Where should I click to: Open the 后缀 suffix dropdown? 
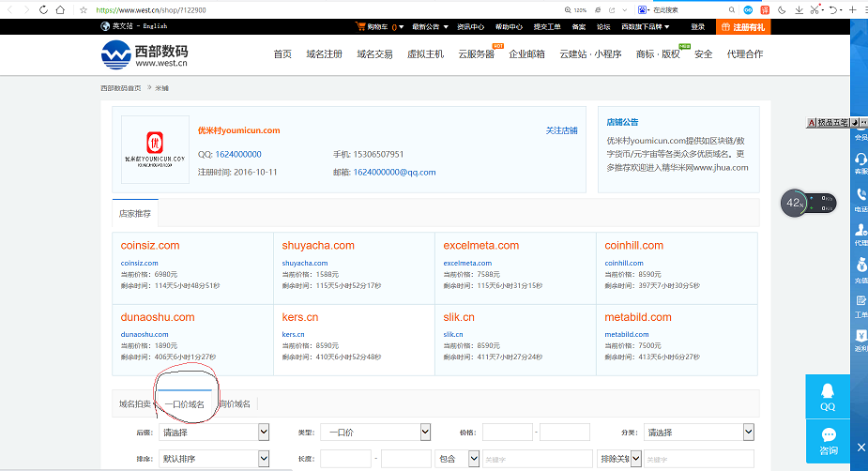pyautogui.click(x=214, y=433)
